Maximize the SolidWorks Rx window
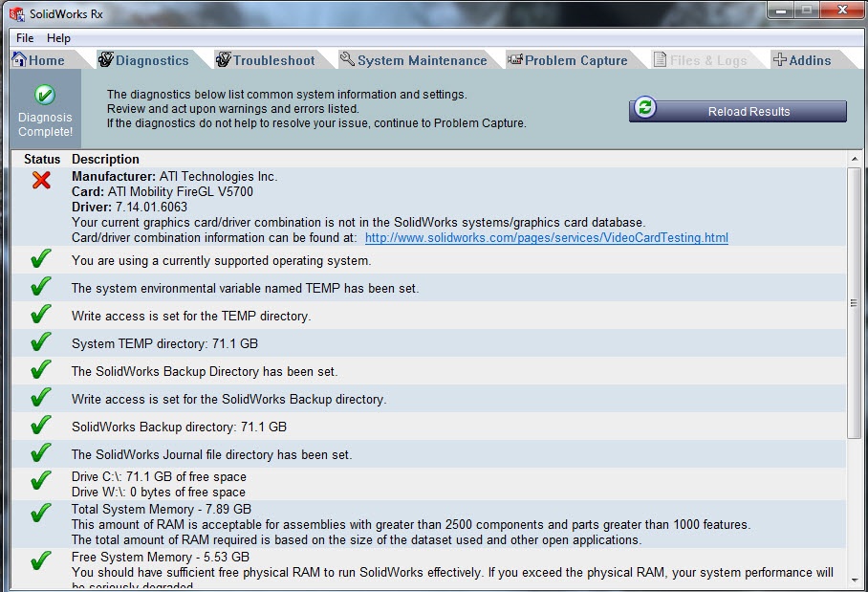 click(807, 11)
